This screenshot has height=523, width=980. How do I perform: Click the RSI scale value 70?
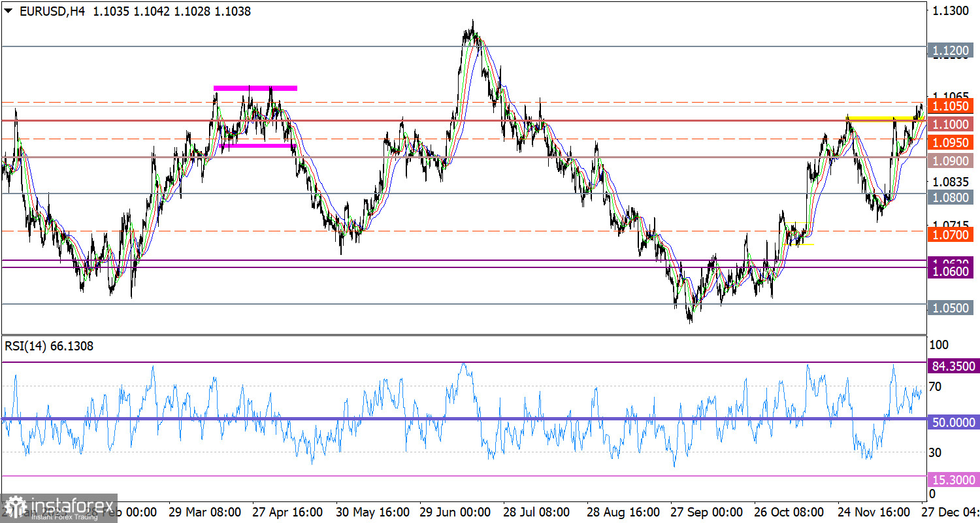[936, 387]
